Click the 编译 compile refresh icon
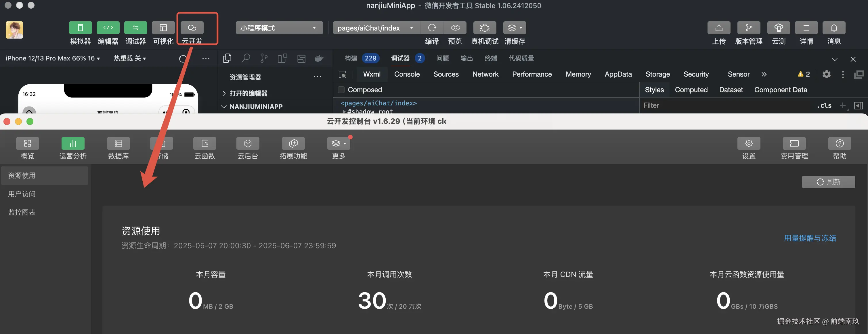The height and width of the screenshot is (334, 868). [x=432, y=28]
